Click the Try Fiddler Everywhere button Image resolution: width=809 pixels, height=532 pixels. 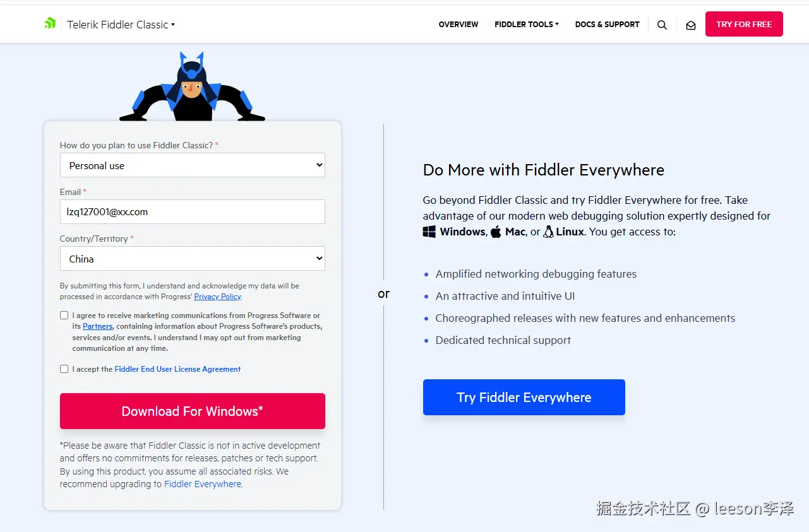click(524, 398)
